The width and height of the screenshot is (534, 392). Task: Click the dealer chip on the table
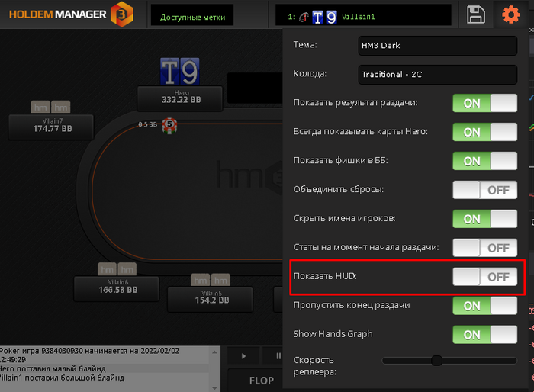click(169, 125)
